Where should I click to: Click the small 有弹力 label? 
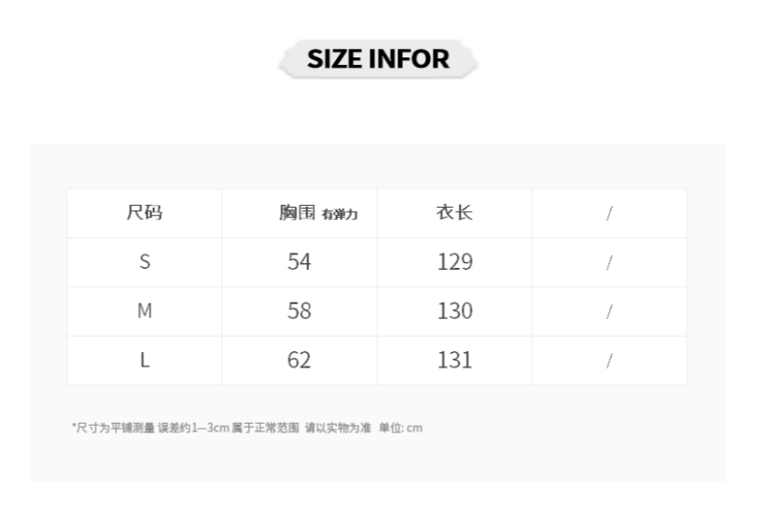[340, 215]
